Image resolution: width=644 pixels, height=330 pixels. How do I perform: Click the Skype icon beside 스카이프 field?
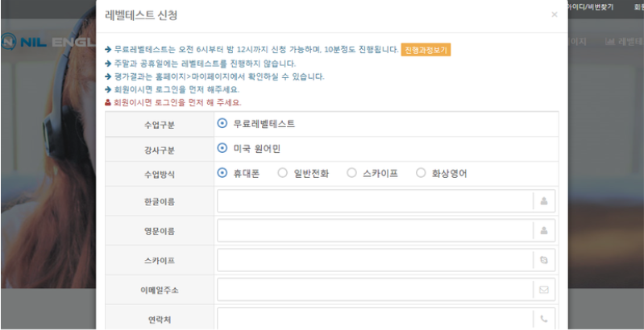pos(544,260)
